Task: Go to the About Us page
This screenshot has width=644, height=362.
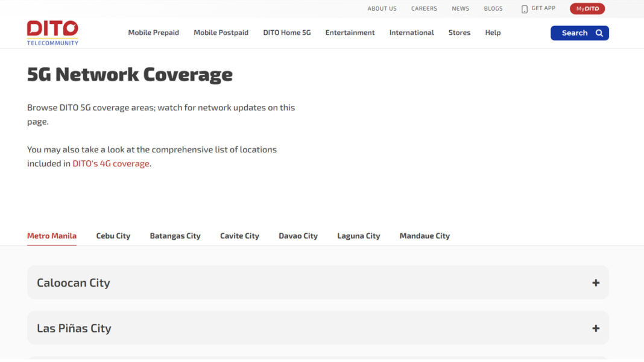Action: 382,9
